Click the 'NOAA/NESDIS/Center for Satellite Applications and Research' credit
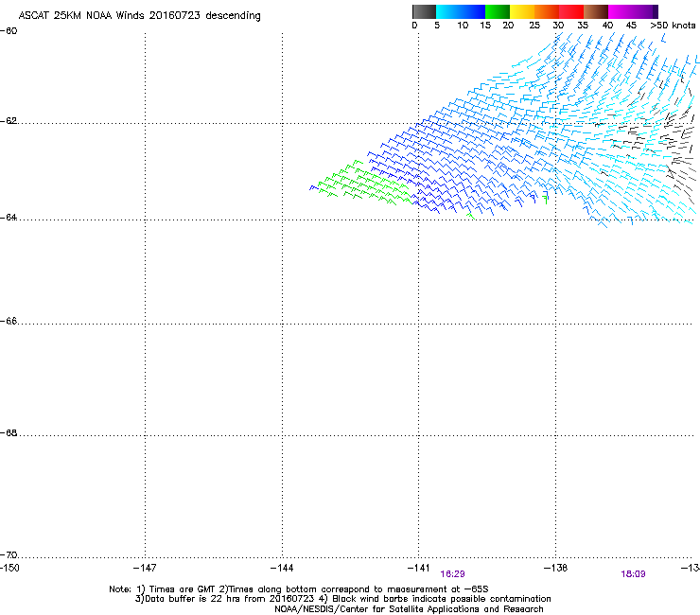The image size is (700, 615). pyautogui.click(x=409, y=609)
